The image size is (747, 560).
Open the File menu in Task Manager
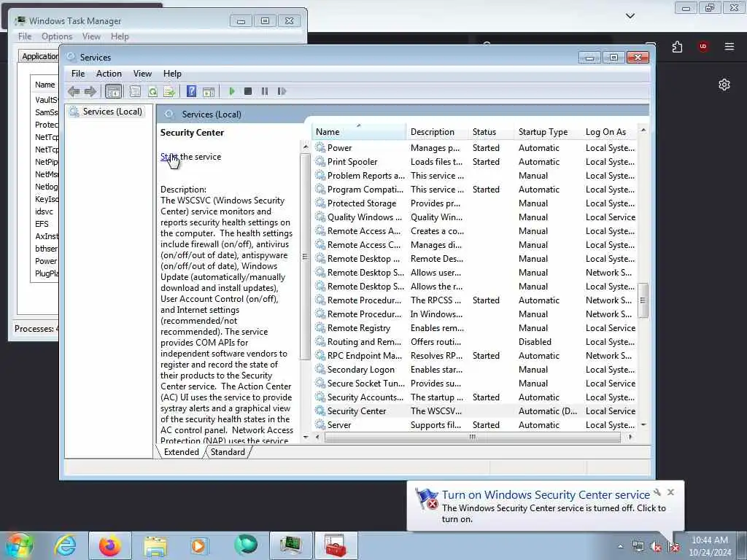pos(24,36)
